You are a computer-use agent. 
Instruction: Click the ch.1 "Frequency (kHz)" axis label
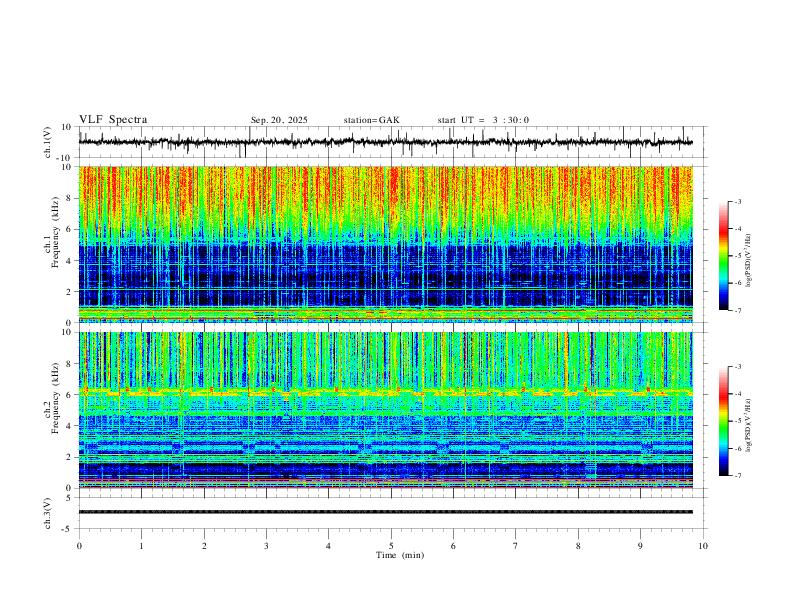pos(55,232)
